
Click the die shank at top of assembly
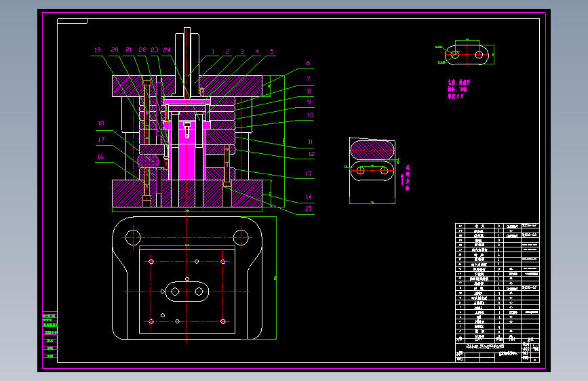click(x=187, y=62)
